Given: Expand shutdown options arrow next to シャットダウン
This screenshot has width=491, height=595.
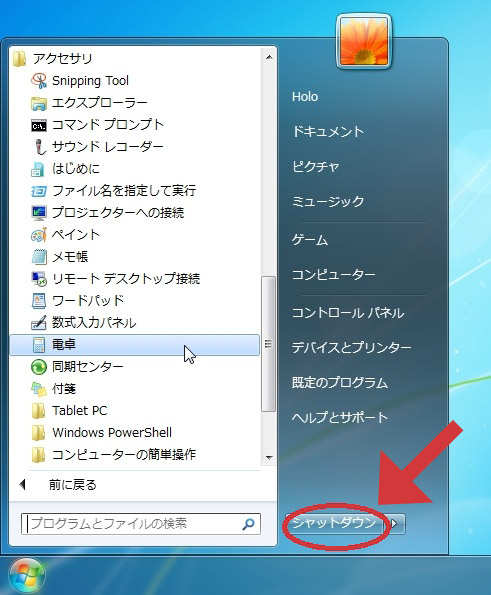Looking at the screenshot, I should click(x=394, y=524).
